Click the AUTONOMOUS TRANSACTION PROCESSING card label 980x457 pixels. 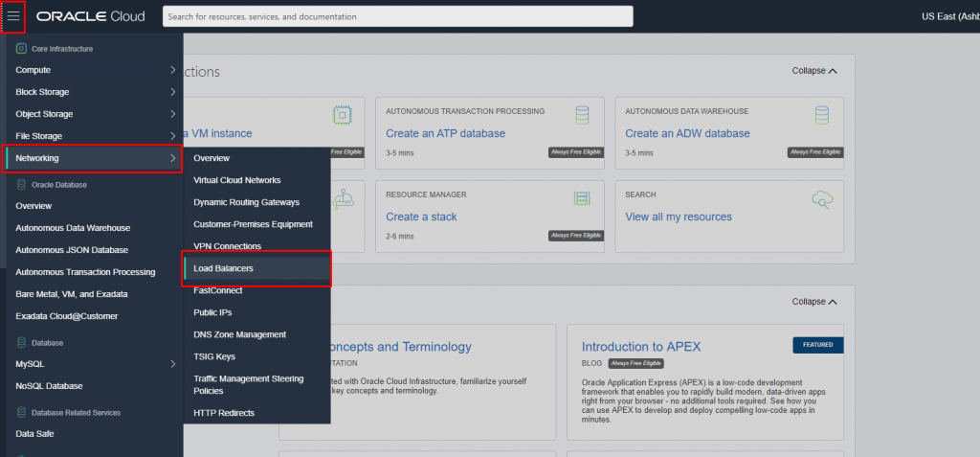coord(465,111)
